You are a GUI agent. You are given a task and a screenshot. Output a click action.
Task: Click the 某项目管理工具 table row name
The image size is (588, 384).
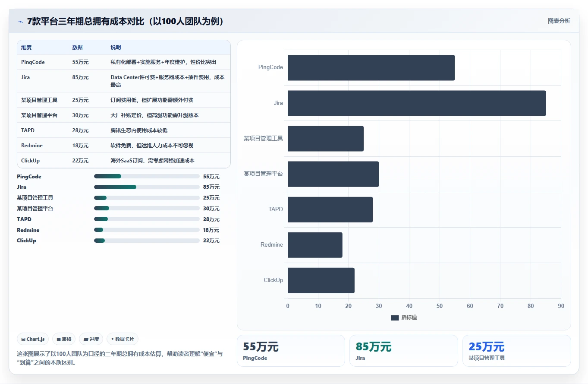click(x=39, y=100)
